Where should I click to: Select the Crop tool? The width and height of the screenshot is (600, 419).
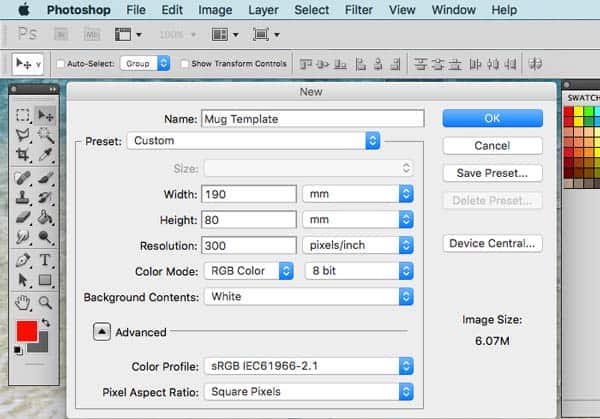tap(23, 155)
